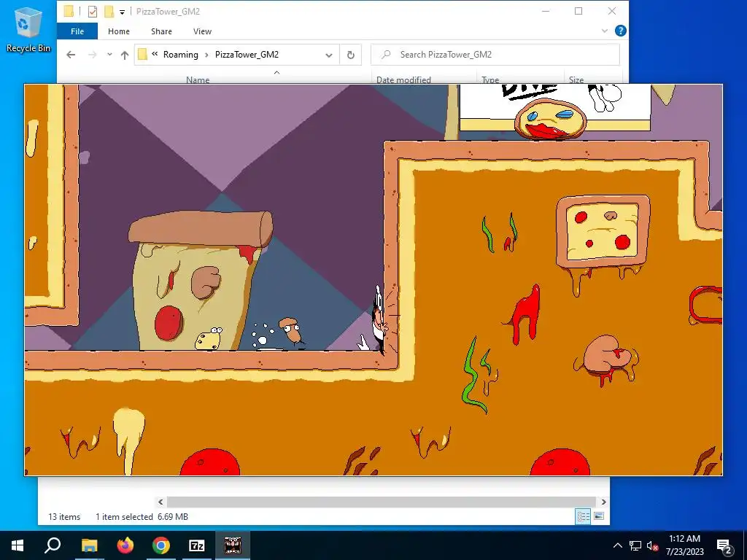Switch to the Pizza Tower game taskbar icon

point(233,545)
